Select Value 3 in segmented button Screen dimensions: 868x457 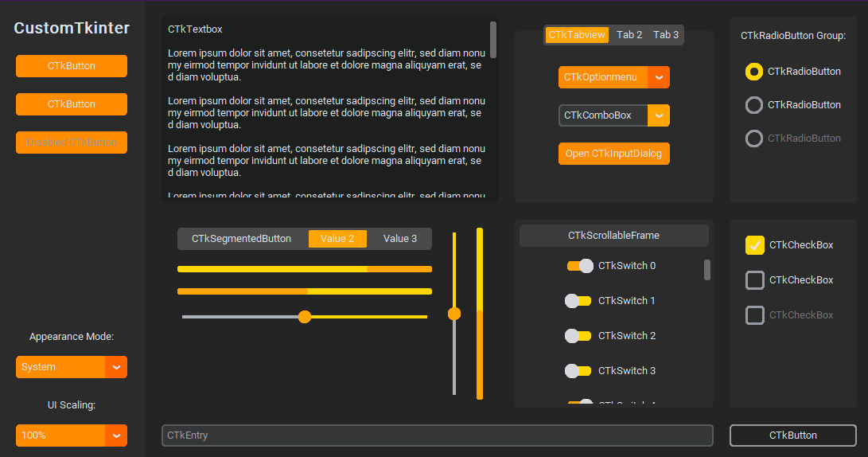click(400, 239)
